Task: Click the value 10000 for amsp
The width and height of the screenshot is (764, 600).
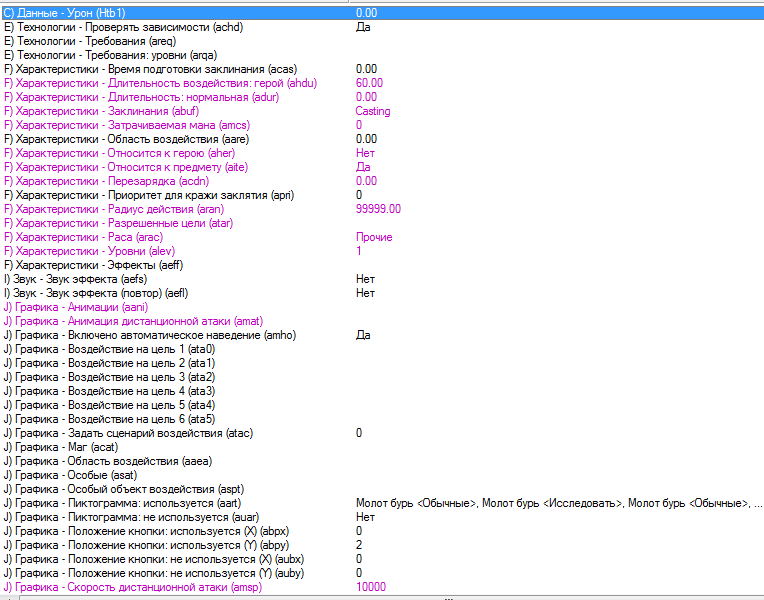Action: pyautogui.click(x=371, y=588)
